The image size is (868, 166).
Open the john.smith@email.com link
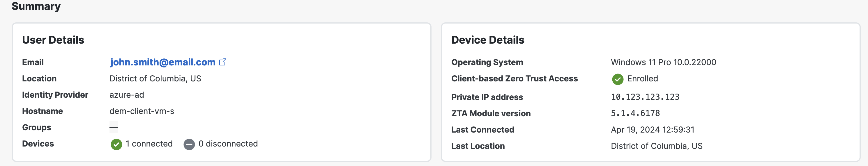[163, 62]
